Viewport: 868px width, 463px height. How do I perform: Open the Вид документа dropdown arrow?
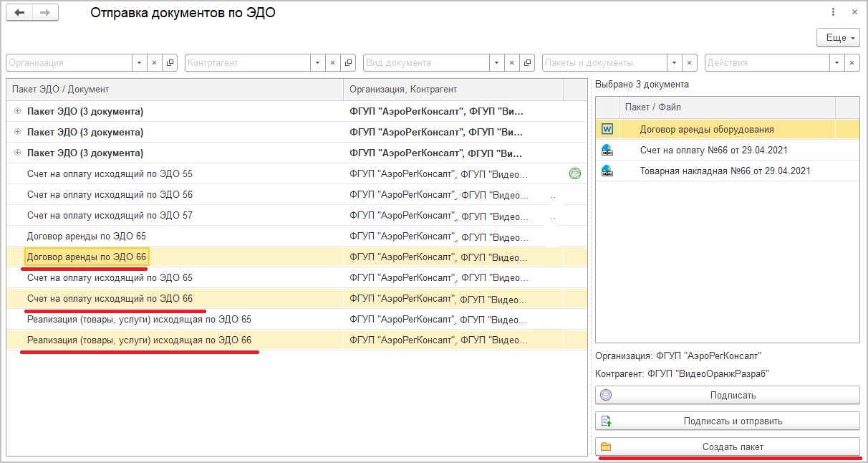(496, 62)
